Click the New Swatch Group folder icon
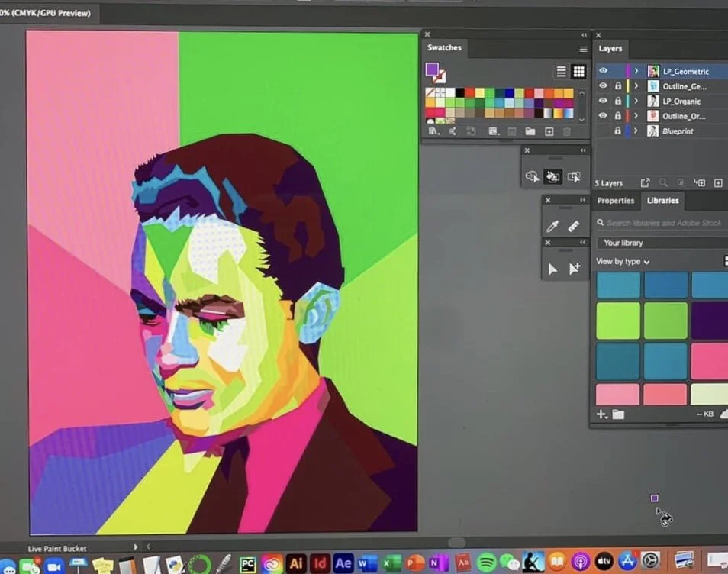Screen dimensions: 728x574 tap(530, 131)
